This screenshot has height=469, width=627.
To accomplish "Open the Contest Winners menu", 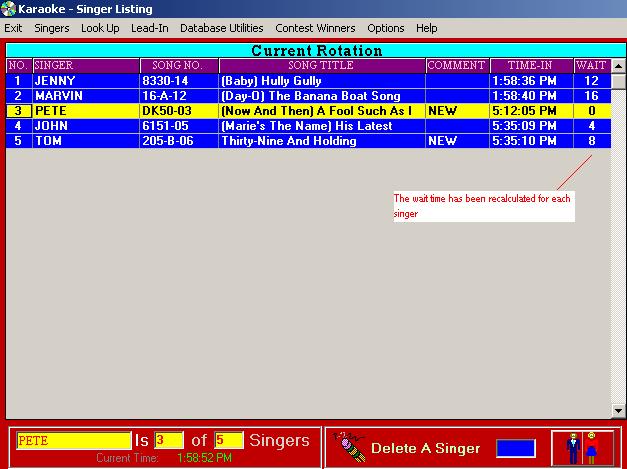I will [315, 28].
